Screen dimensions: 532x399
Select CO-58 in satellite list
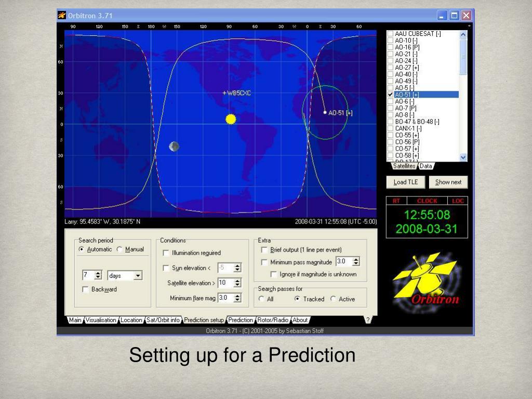click(407, 155)
